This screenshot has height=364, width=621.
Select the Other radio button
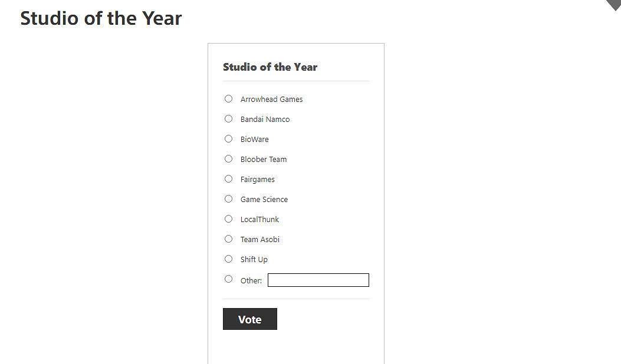[228, 279]
